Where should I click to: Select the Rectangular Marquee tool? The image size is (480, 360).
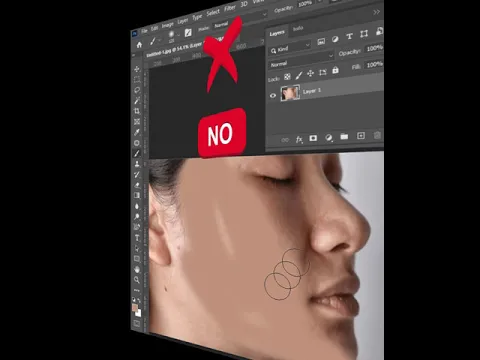[x=137, y=80]
